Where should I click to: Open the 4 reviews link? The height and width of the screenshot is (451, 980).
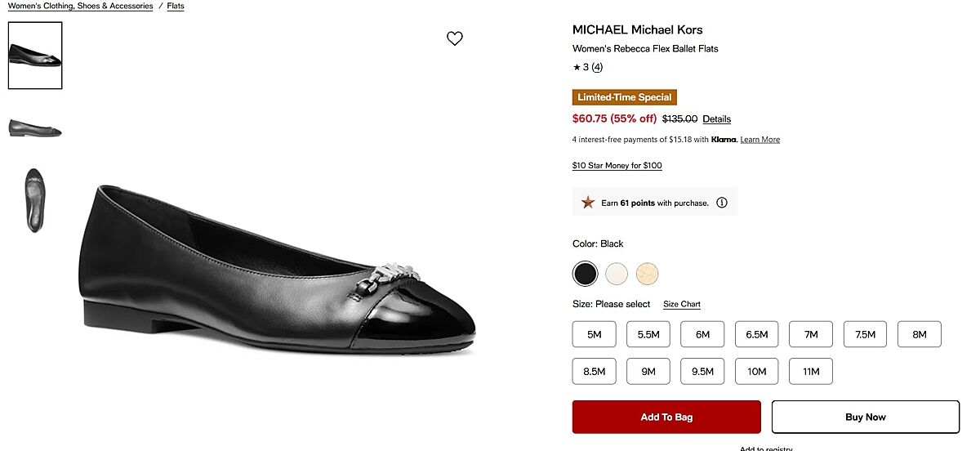(x=597, y=67)
